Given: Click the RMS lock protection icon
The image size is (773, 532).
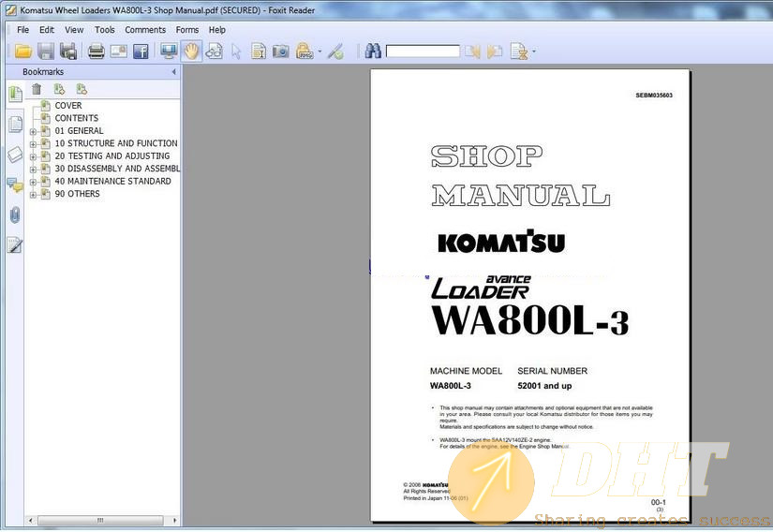Looking at the screenshot, I should [x=305, y=52].
